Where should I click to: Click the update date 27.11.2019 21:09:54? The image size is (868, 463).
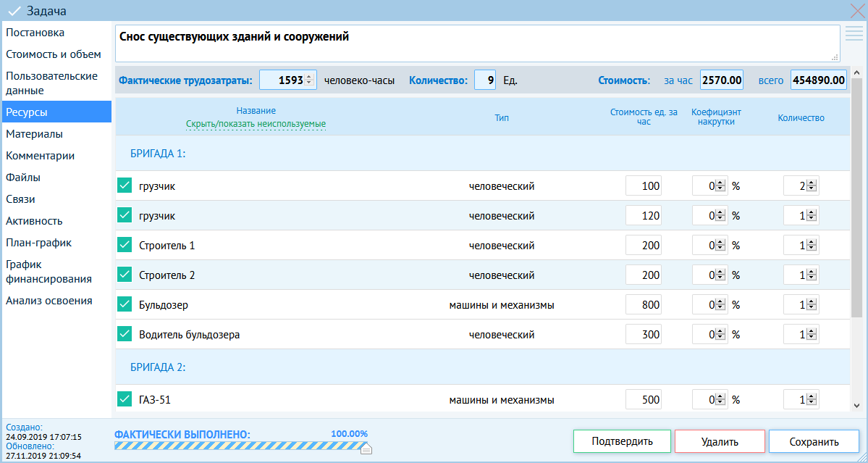click(43, 456)
